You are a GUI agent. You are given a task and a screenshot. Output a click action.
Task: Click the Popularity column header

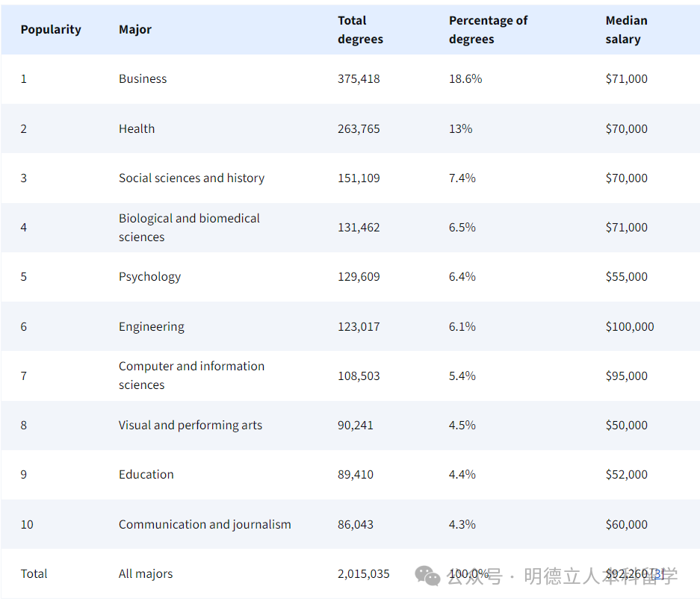coord(51,30)
